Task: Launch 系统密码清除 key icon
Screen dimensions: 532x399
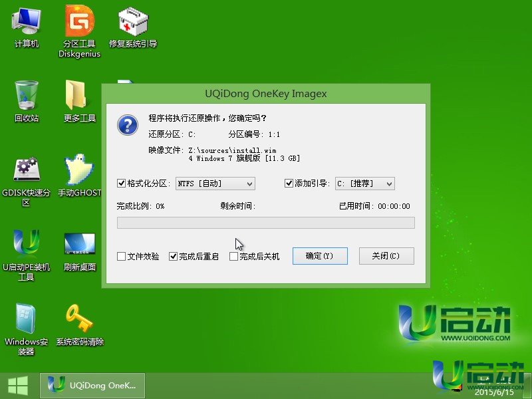Action: 80,325
